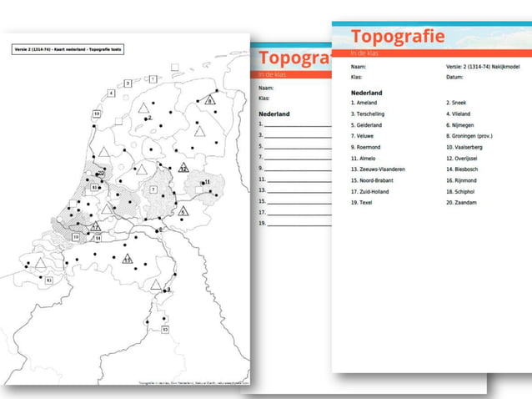Click city dot labeled 2 on the map
Viewport: 532px width, 399px height.
[x=146, y=119]
